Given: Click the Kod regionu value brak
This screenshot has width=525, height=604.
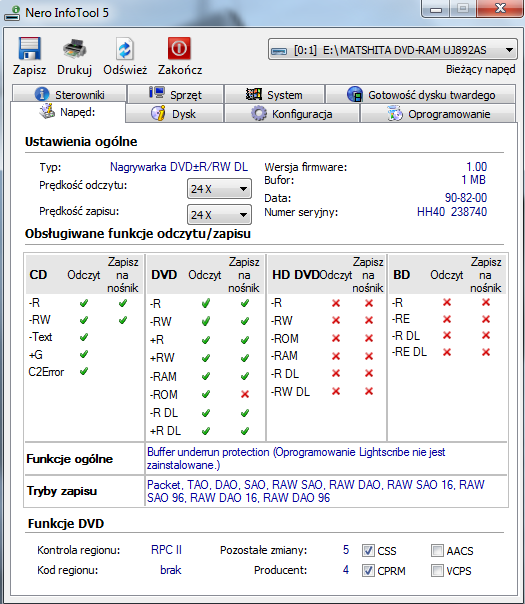Looking at the screenshot, I should pos(171,570).
